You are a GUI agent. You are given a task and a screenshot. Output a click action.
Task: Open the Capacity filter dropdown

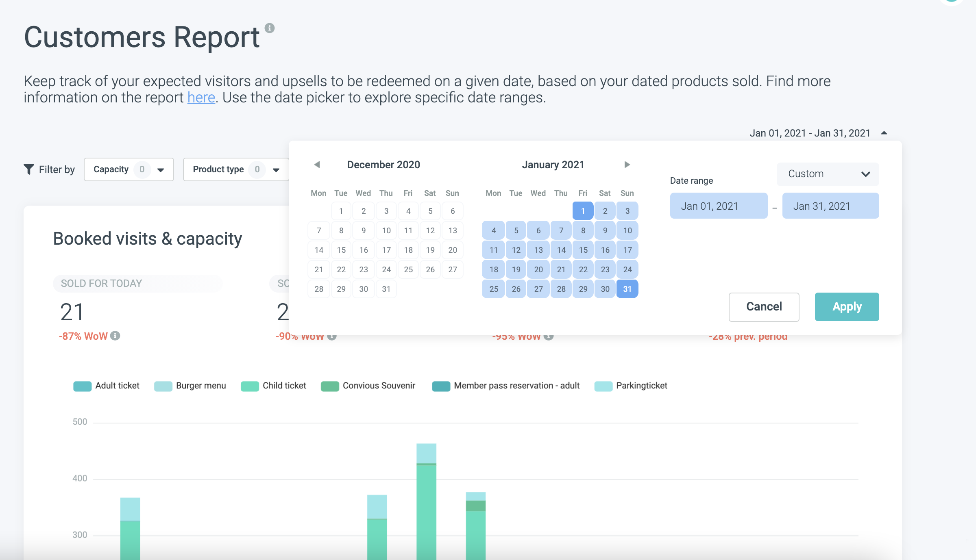pyautogui.click(x=129, y=169)
